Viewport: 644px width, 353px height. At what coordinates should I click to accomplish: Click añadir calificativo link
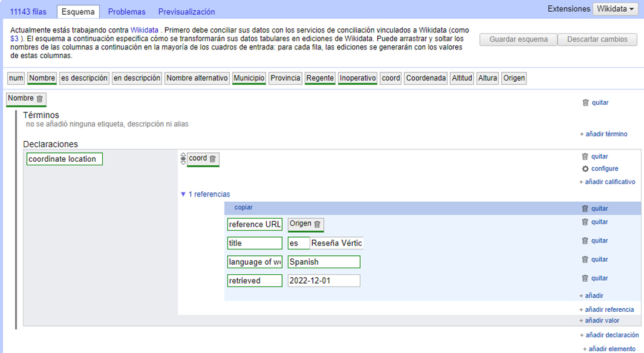[x=607, y=182]
